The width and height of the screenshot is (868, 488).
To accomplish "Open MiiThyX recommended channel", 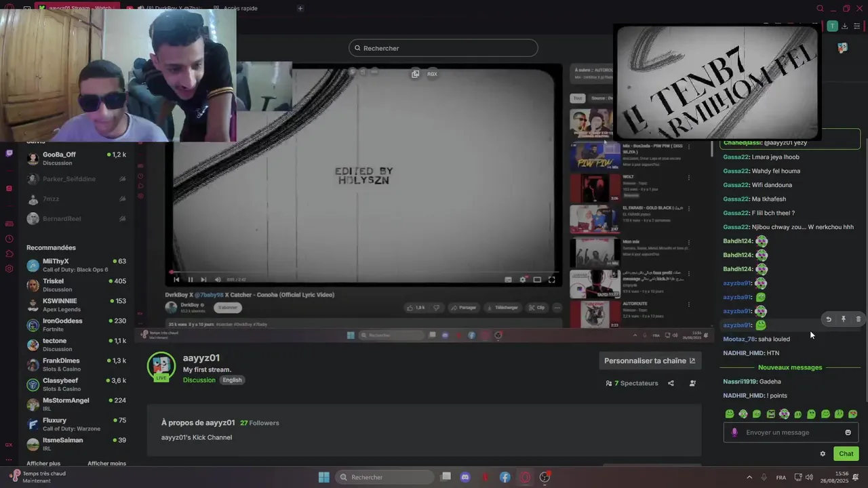I will pyautogui.click(x=76, y=265).
